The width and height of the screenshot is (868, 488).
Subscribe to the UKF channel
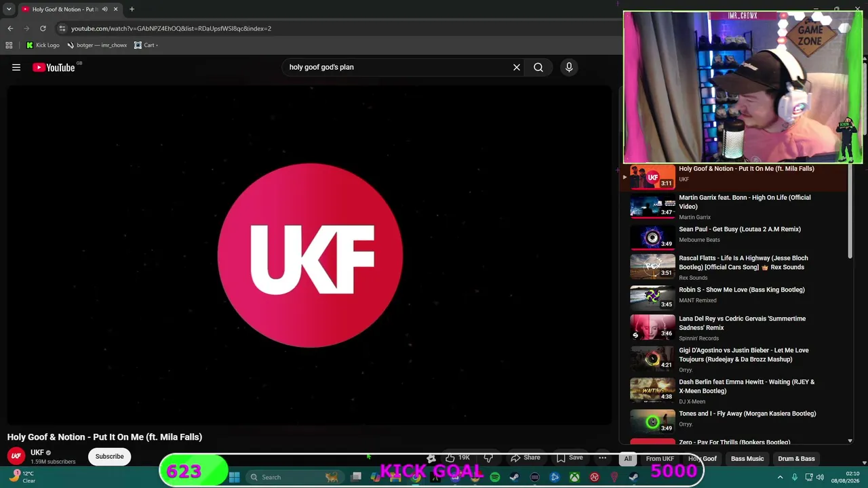(x=109, y=457)
